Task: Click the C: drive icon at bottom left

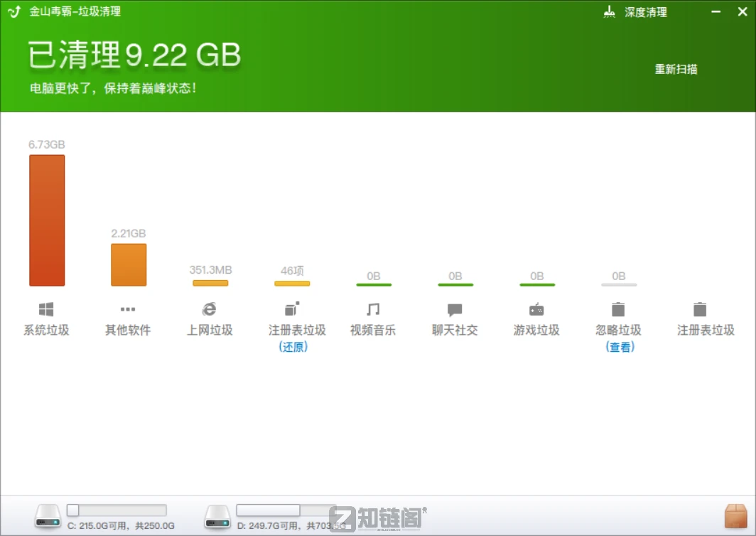Action: (x=48, y=516)
